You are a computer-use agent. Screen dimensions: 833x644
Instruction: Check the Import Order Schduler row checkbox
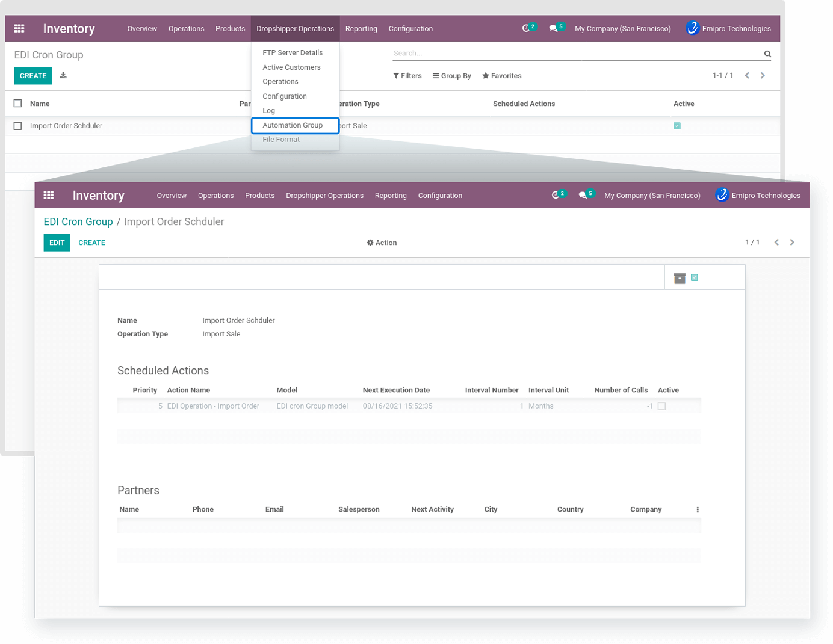point(18,126)
